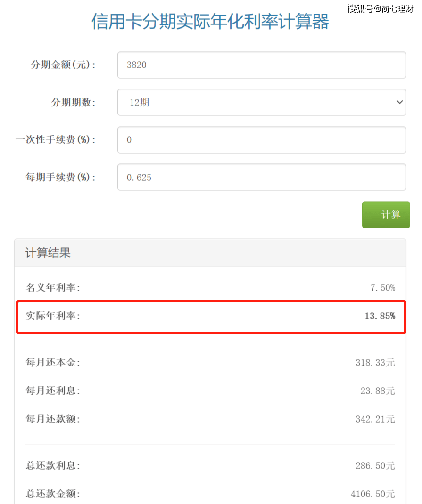Screen dimensions: 422x504
Task: Click the 分期金额(元) field label
Action: coord(63,65)
